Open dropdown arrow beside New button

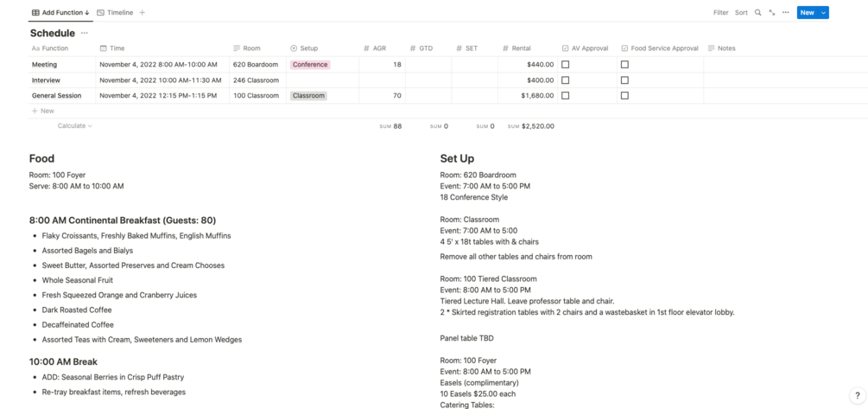(824, 13)
